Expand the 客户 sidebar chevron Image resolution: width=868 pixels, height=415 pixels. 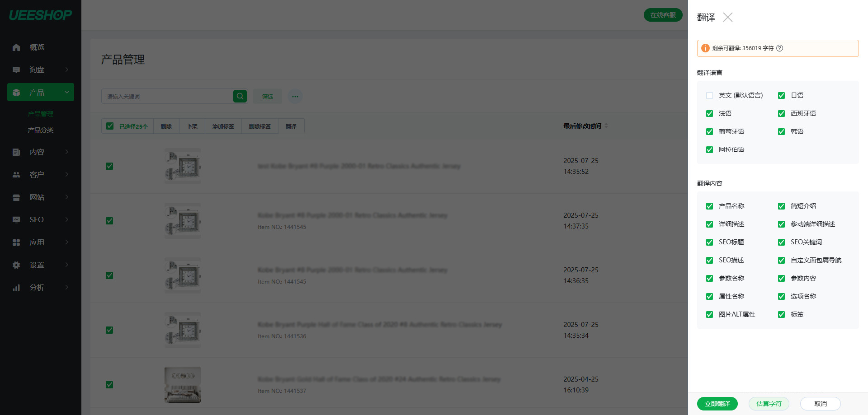tap(66, 174)
